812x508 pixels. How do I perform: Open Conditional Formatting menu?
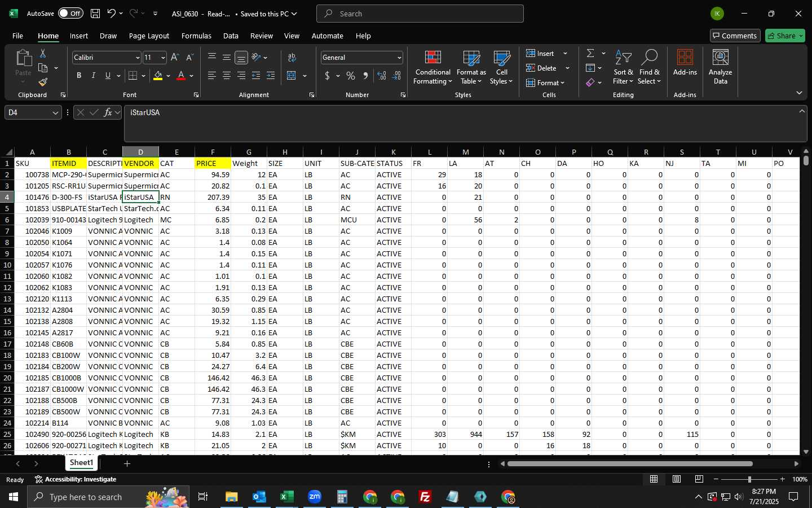[x=433, y=68]
